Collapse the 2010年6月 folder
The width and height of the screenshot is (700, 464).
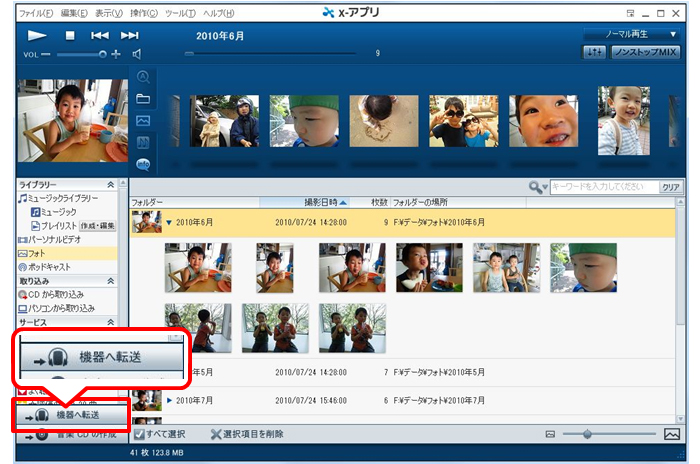pos(169,222)
